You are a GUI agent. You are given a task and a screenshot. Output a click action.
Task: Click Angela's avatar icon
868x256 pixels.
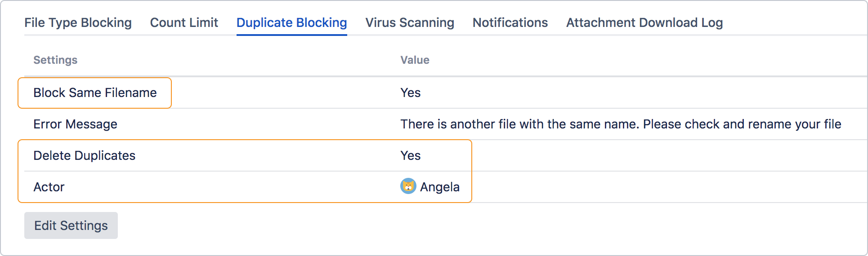(408, 186)
